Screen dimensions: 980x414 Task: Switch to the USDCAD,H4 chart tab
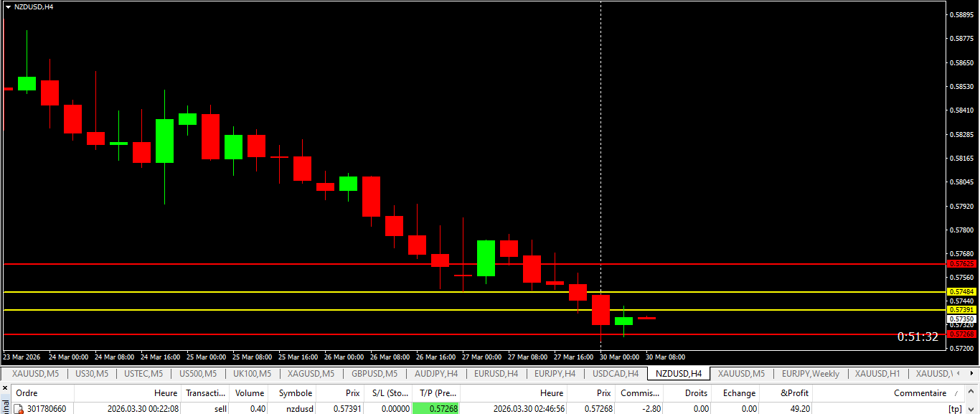coord(616,374)
